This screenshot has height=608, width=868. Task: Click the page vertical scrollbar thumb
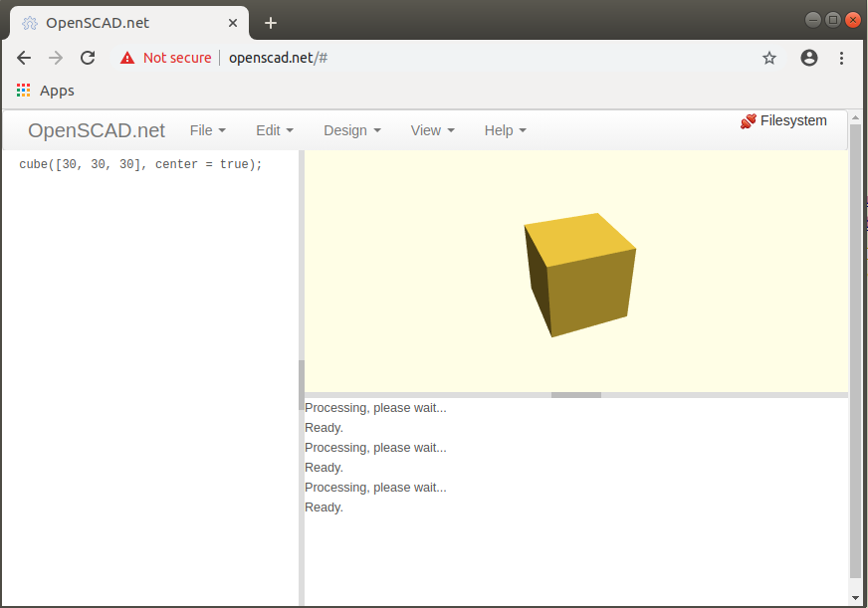tap(855, 350)
